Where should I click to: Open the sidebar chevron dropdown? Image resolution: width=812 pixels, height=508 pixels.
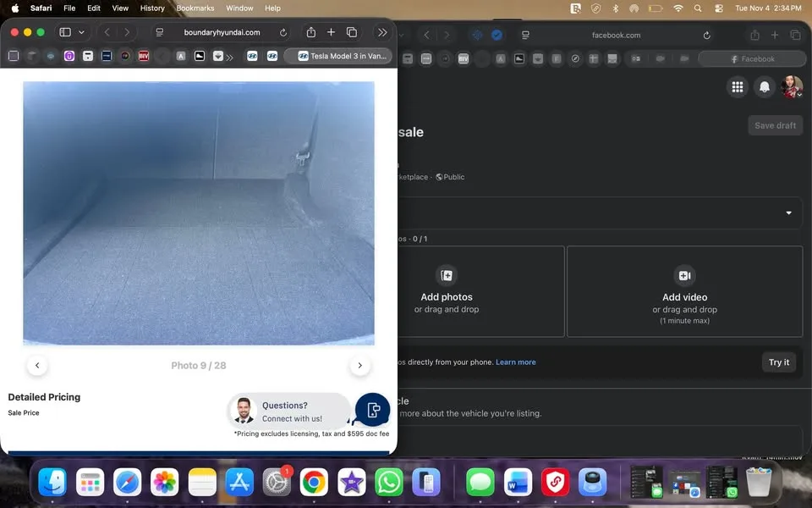(81, 32)
